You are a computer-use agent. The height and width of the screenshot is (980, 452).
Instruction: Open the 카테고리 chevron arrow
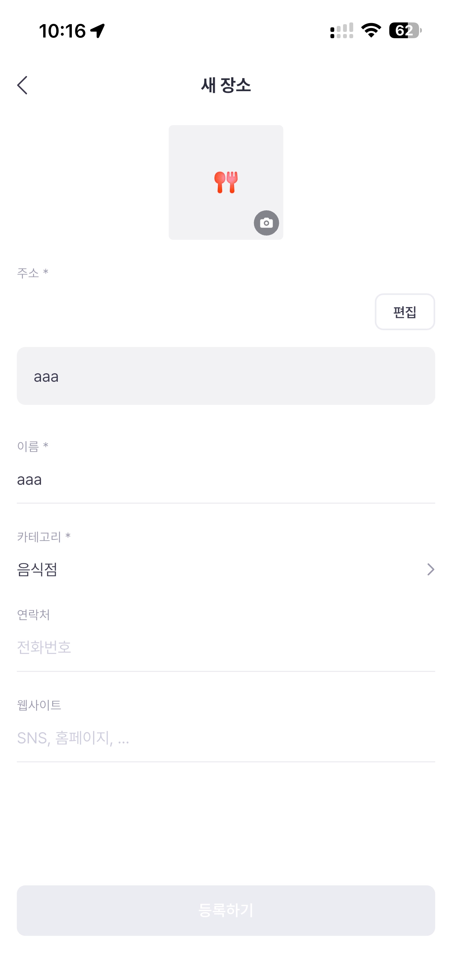coord(430,569)
